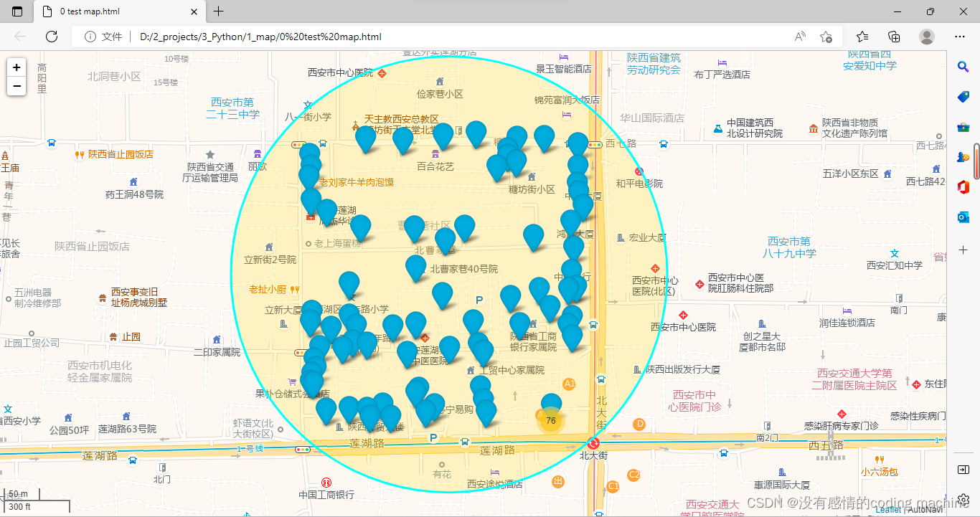The image size is (980, 517).
Task: Open sidebar Outlook icon
Action: pyautogui.click(x=963, y=217)
